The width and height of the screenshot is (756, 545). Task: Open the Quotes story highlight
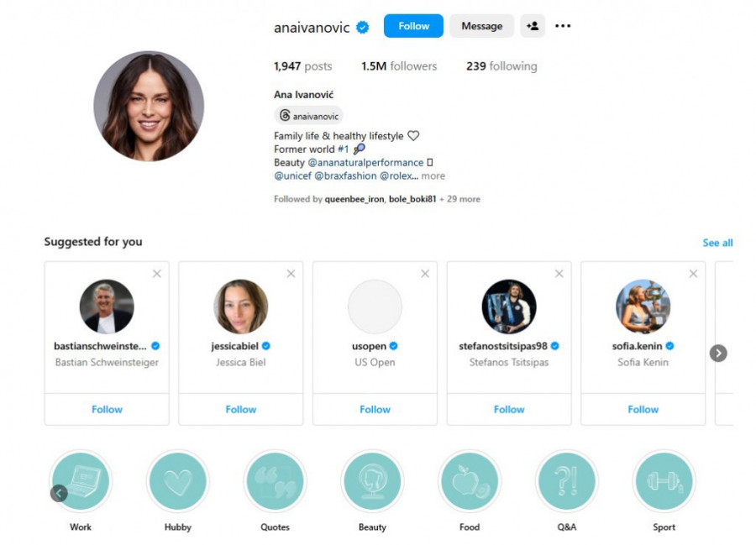coord(275,481)
